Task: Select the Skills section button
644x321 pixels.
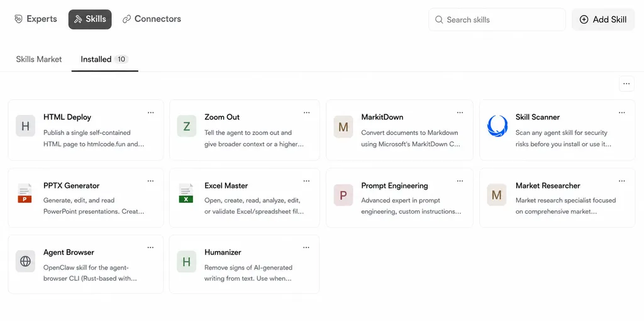Action: 90,19
